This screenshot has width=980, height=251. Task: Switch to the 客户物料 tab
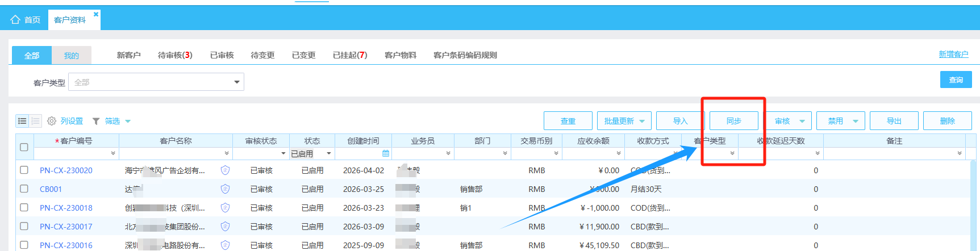(401, 55)
